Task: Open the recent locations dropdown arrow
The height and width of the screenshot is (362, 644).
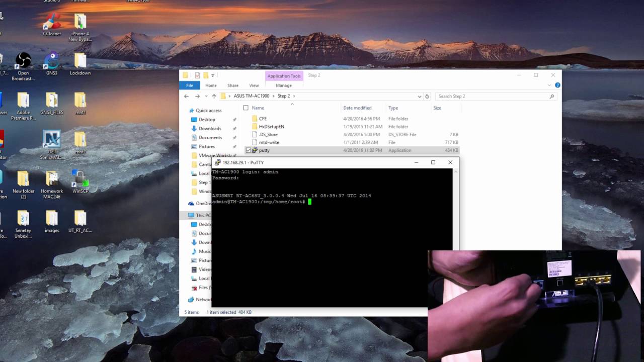Action: (x=206, y=96)
